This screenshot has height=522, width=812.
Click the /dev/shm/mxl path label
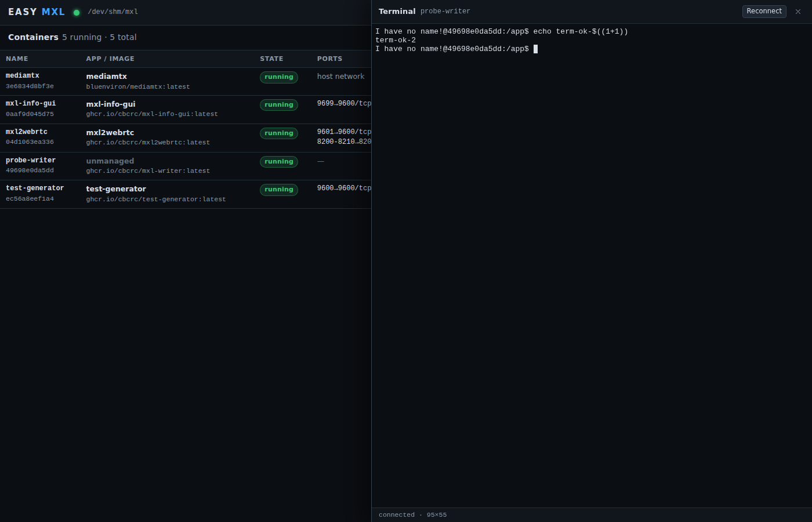(x=113, y=12)
